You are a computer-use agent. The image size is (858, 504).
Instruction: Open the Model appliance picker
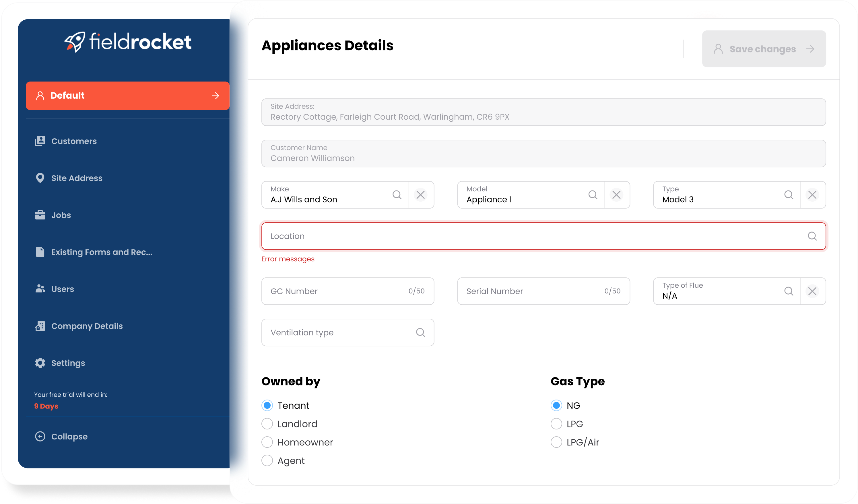pos(593,195)
